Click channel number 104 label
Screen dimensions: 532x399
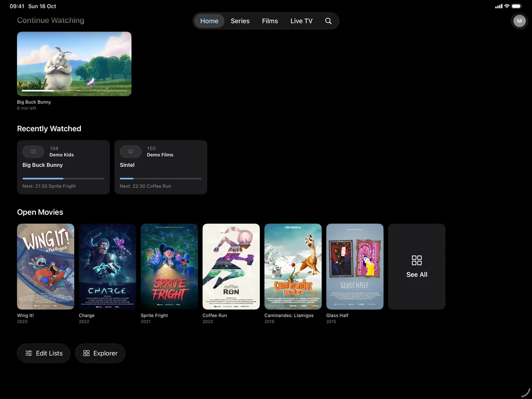coord(54,149)
